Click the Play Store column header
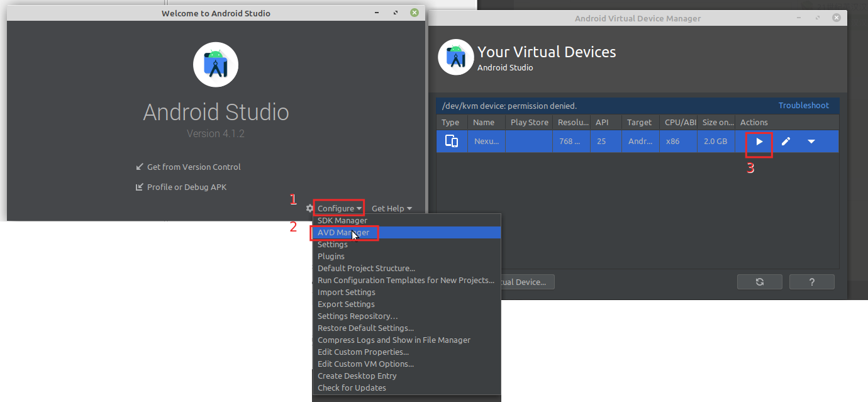This screenshot has height=402, width=868. (x=529, y=123)
